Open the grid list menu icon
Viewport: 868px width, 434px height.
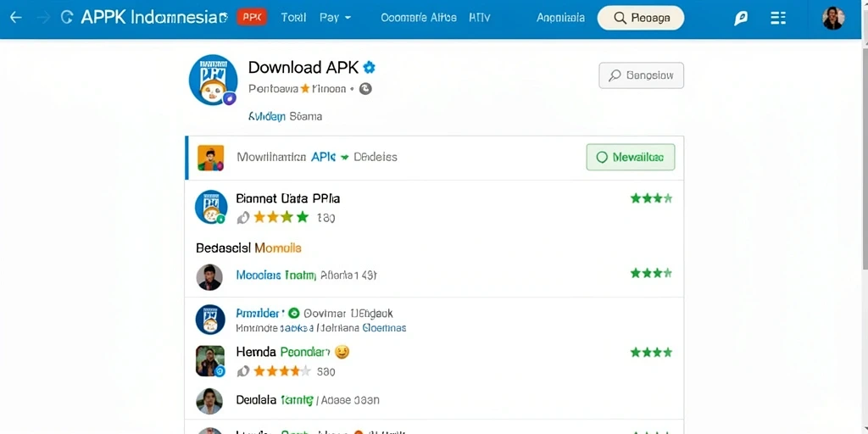point(778,18)
